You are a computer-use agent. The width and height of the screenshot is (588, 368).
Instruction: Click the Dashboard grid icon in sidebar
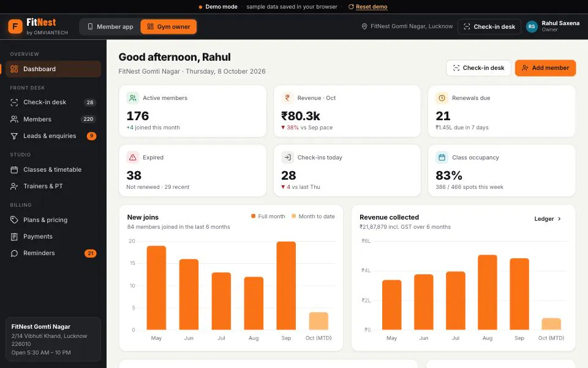14,69
